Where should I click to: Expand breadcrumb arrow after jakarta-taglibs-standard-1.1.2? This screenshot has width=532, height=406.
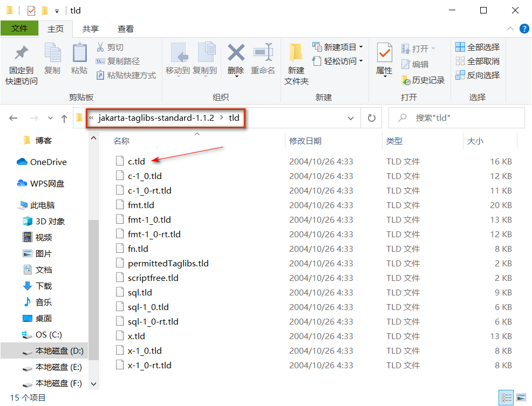tap(222, 118)
